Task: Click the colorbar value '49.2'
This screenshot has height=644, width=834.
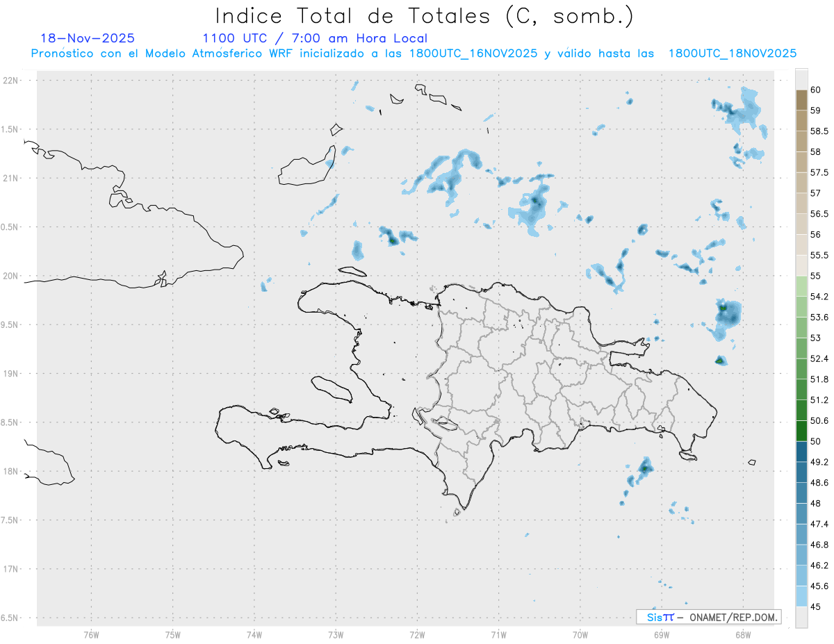Action: pyautogui.click(x=819, y=462)
